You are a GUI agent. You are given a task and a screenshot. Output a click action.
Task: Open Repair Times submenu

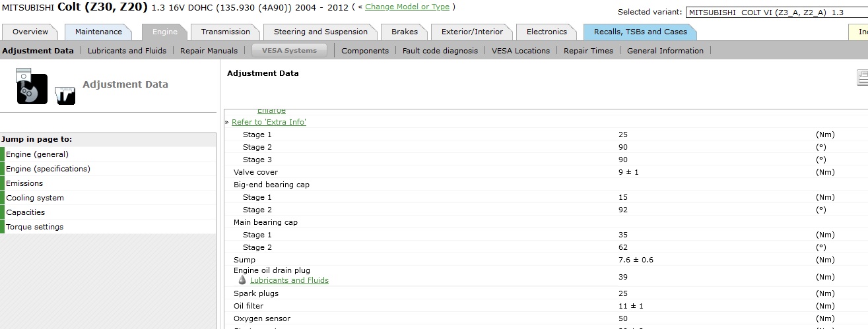[588, 51]
